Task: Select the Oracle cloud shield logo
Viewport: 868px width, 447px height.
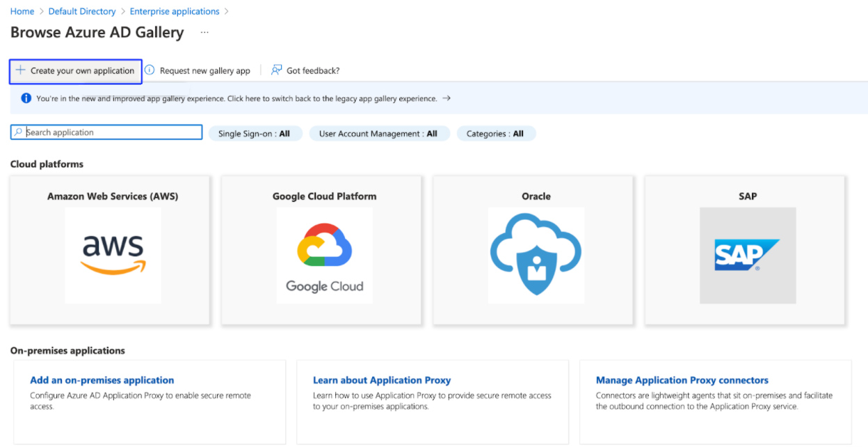Action: point(536,256)
